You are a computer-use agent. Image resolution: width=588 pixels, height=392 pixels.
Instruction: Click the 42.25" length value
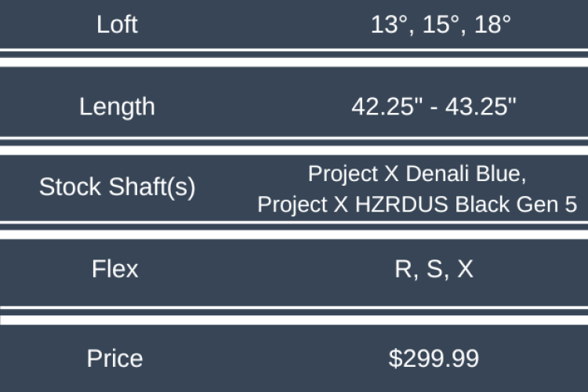coord(387,107)
